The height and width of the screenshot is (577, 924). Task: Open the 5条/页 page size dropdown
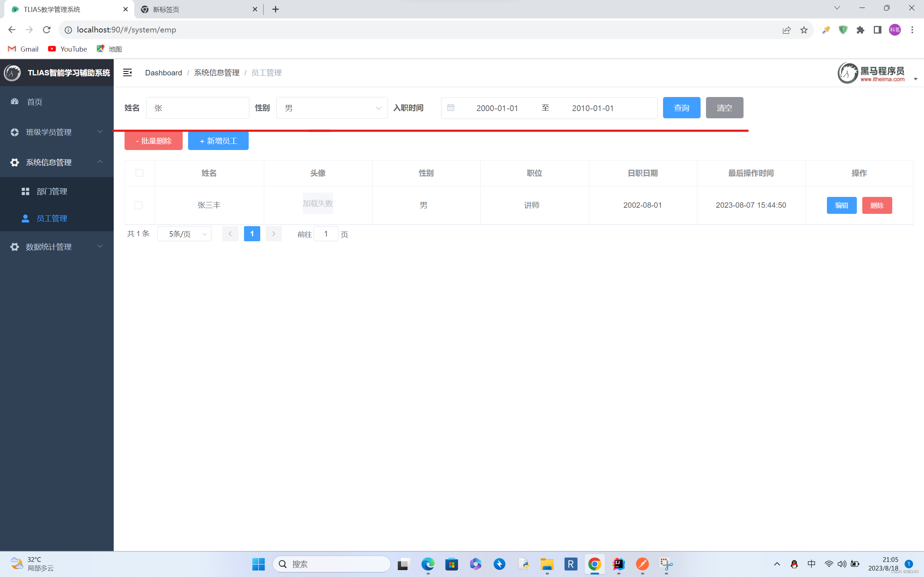coord(184,234)
